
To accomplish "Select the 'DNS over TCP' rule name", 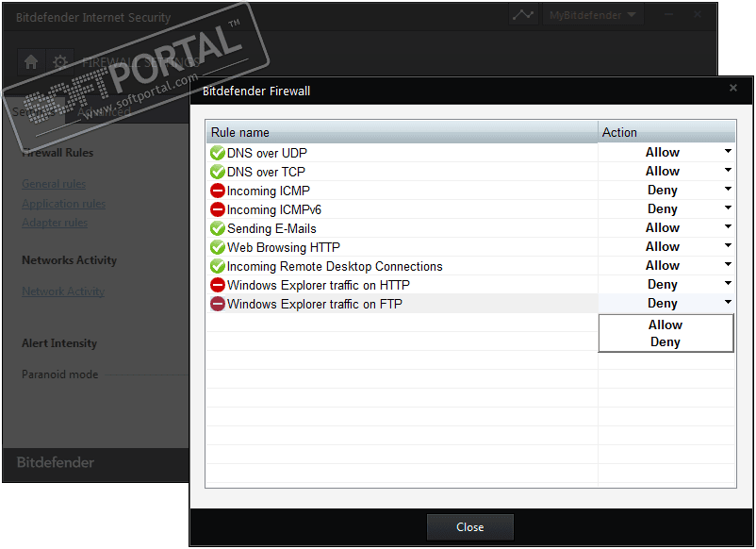I will tap(266, 172).
